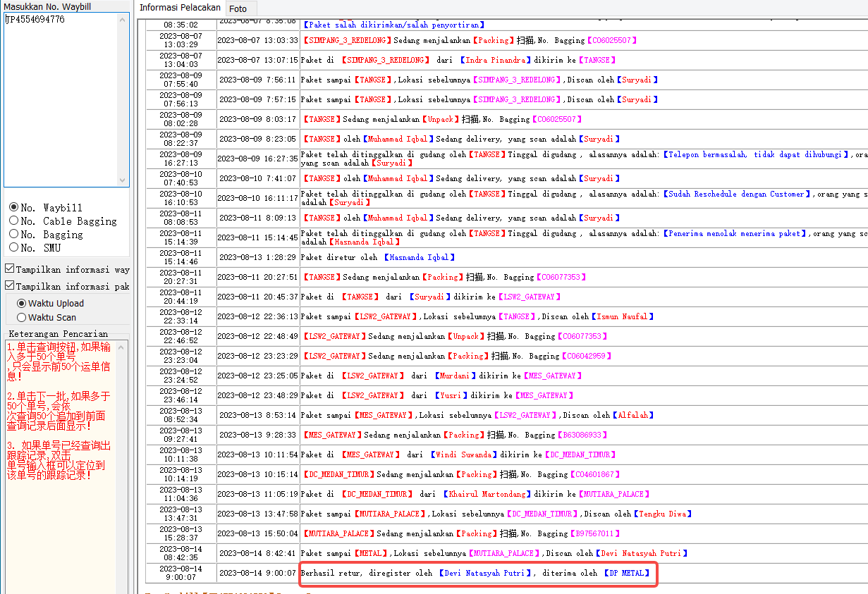Screen dimensions: 868x594
Task: Click scan time 2023-08-13 15:50:04
Action: 258,533
